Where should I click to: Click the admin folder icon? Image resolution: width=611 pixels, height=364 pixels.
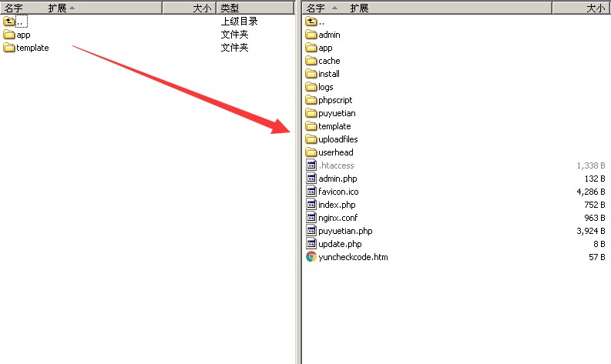click(x=311, y=35)
